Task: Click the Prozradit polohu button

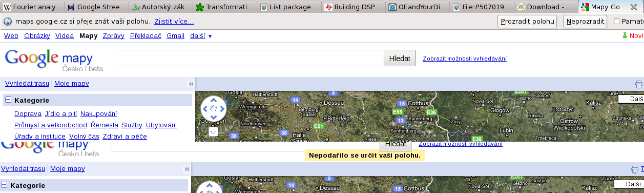Action: pos(528,22)
